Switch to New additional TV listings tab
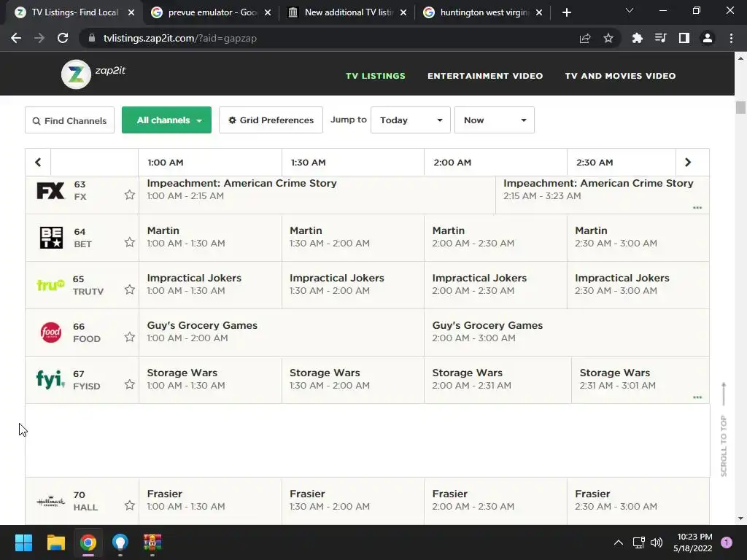This screenshot has height=560, width=747. (348, 12)
